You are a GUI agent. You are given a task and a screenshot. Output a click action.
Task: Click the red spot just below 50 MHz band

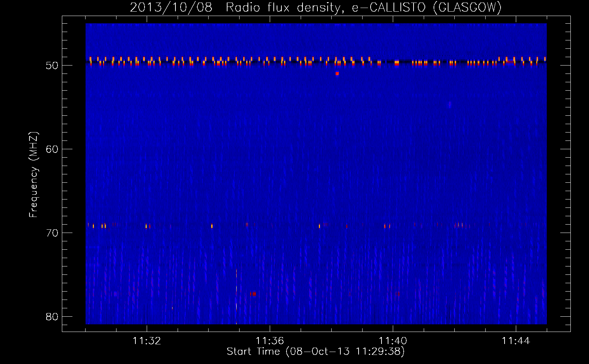[337, 74]
